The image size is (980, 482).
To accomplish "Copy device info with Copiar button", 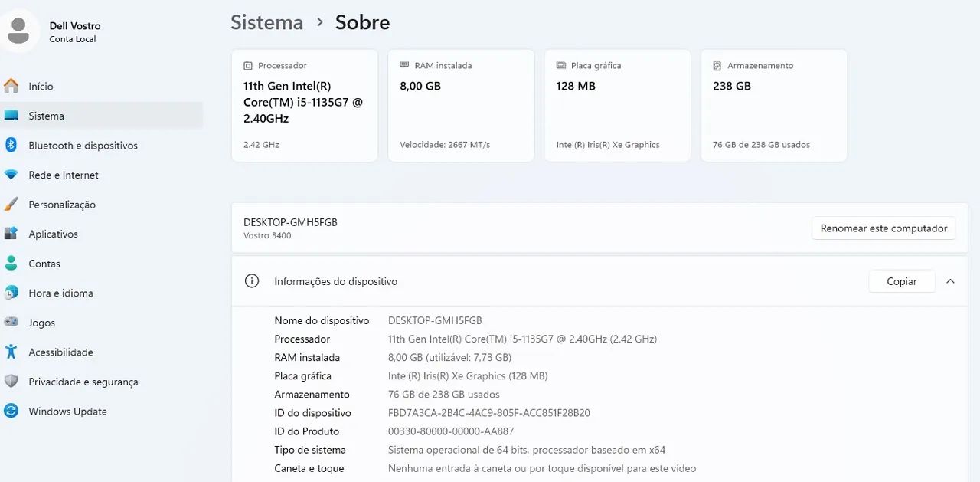I will 902,281.
